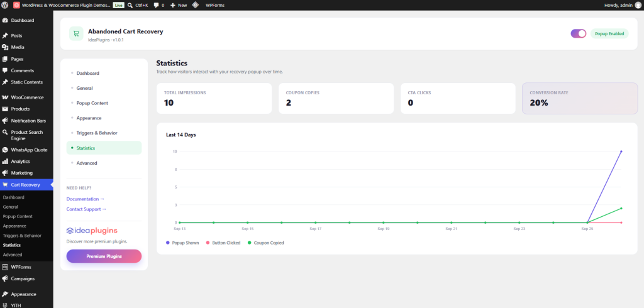644x308 pixels.
Task: Click the WPForms sidebar icon
Action: 5,267
